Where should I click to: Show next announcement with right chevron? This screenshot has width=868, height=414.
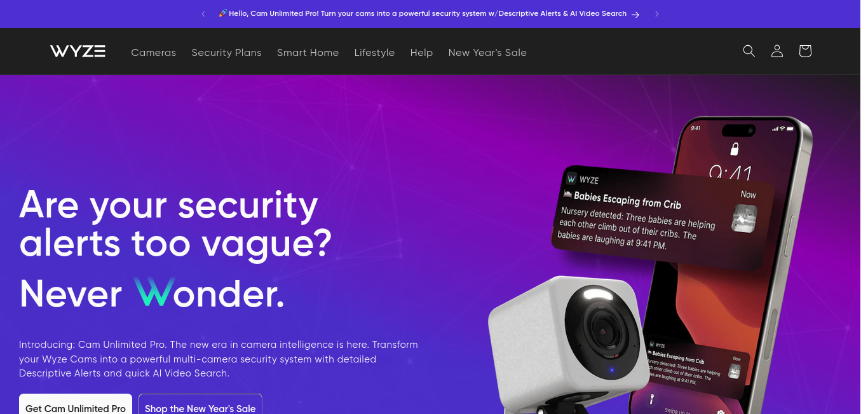pos(657,14)
